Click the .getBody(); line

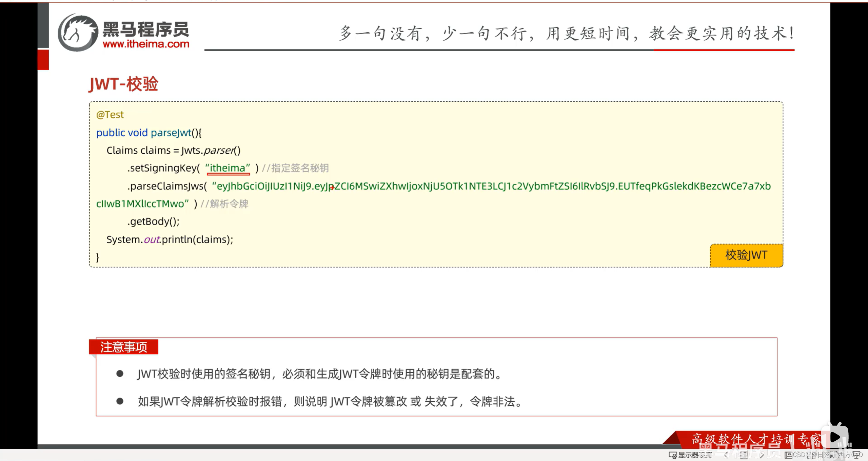point(153,222)
